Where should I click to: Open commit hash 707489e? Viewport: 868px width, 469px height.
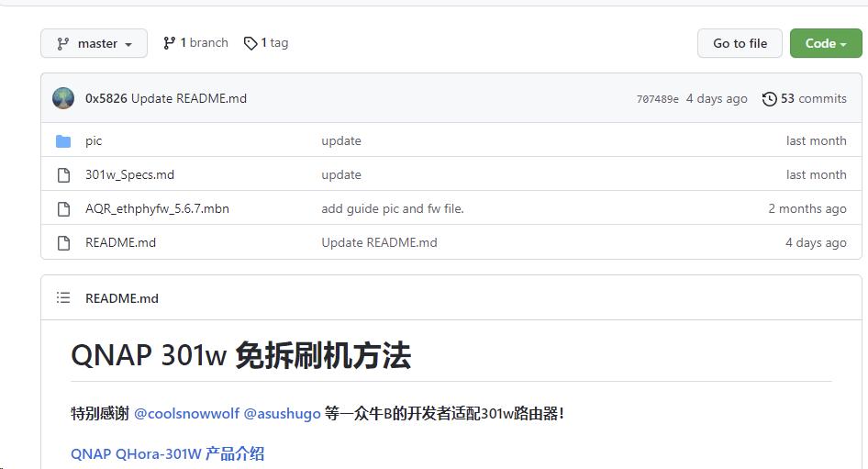pyautogui.click(x=657, y=99)
